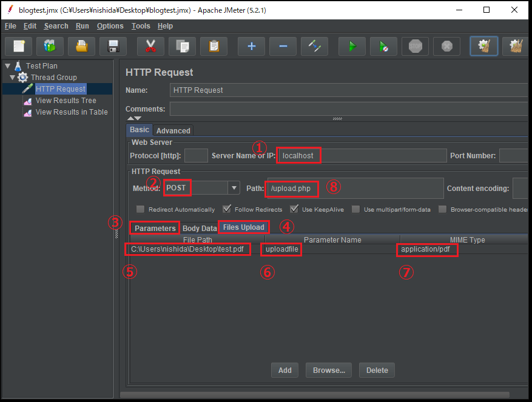Click the Clear results broom icon
This screenshot has height=402, width=532.
click(484, 46)
